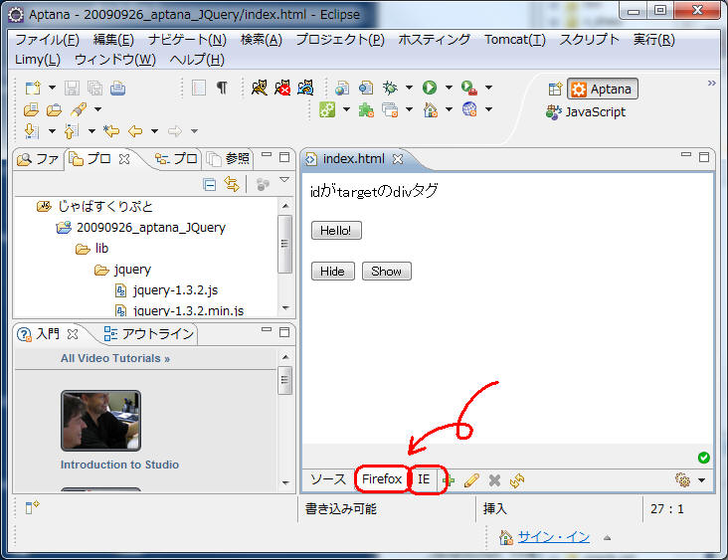Select jquery-1.3.2.js in the project tree
728x560 pixels.
click(165, 290)
